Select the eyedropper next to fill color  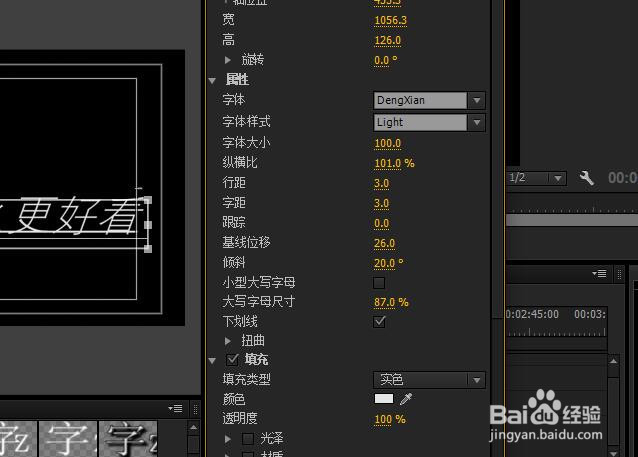tap(406, 399)
